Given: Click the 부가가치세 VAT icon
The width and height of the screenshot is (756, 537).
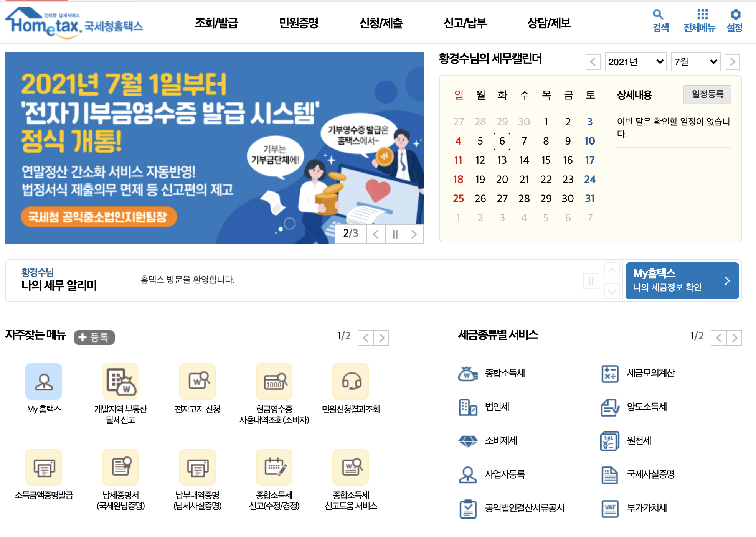Looking at the screenshot, I should 610,509.
